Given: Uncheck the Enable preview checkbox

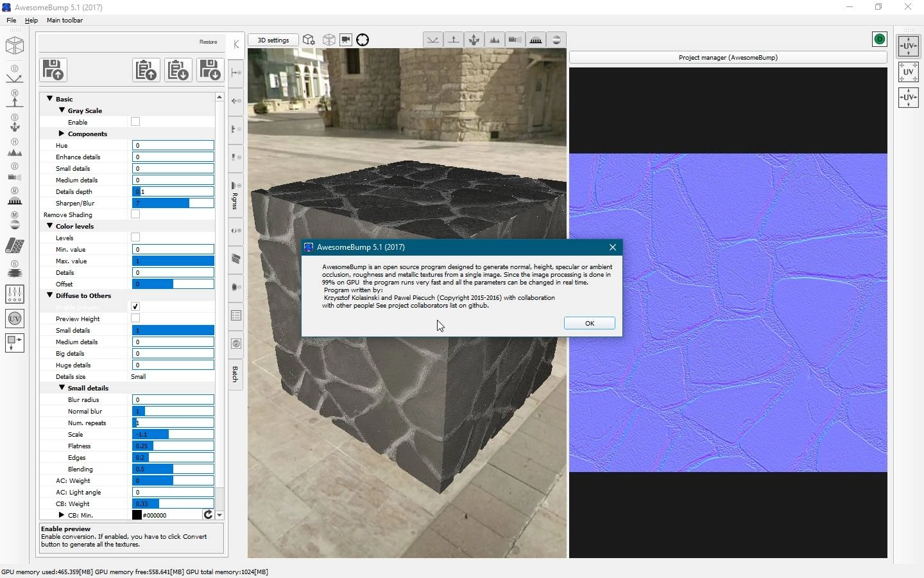Looking at the screenshot, I should coord(135,306).
